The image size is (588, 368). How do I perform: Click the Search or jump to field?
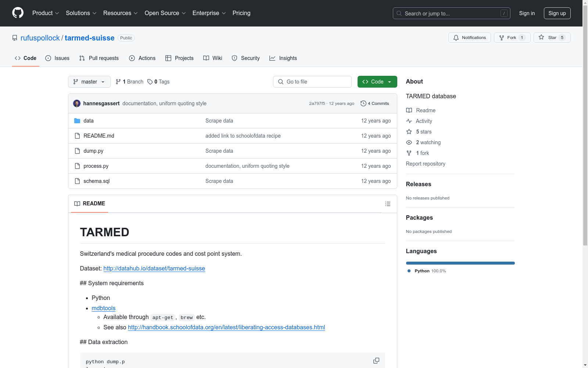coord(452,13)
